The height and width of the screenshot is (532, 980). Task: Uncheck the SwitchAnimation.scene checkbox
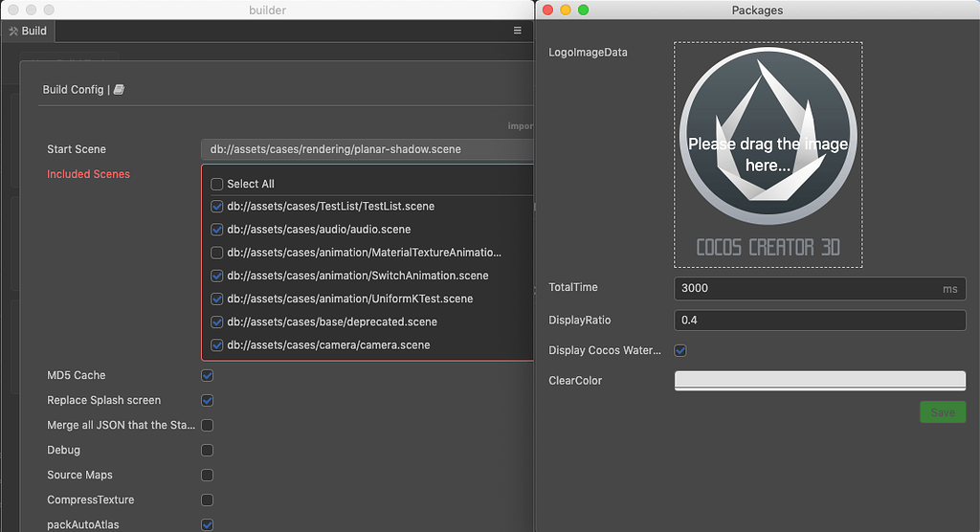tap(217, 276)
